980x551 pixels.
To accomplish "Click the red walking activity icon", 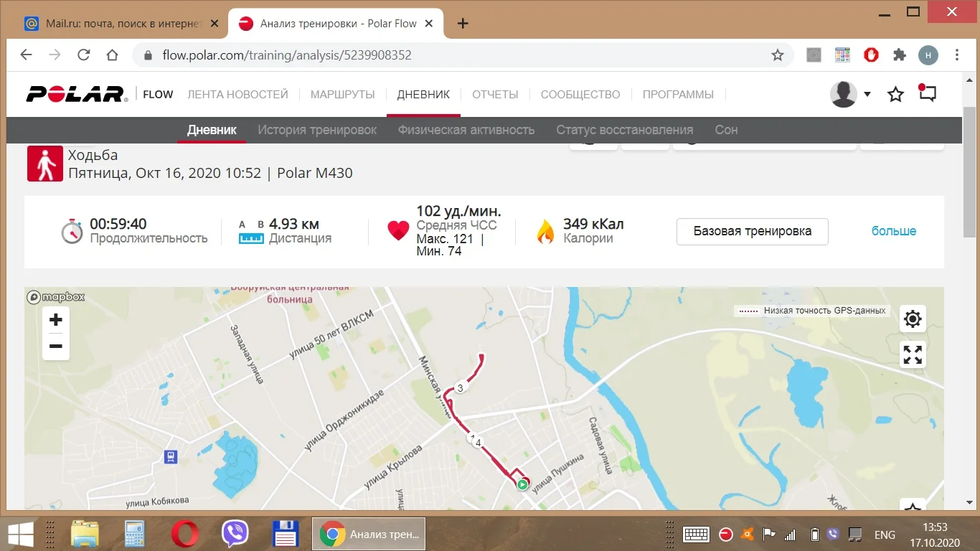I will click(x=45, y=164).
